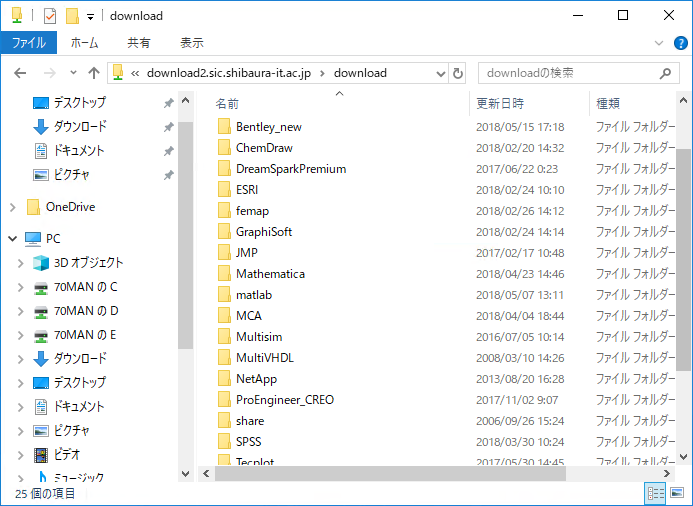Click the horizontal scroll-right arrow
693x506 pixels.
(x=667, y=474)
